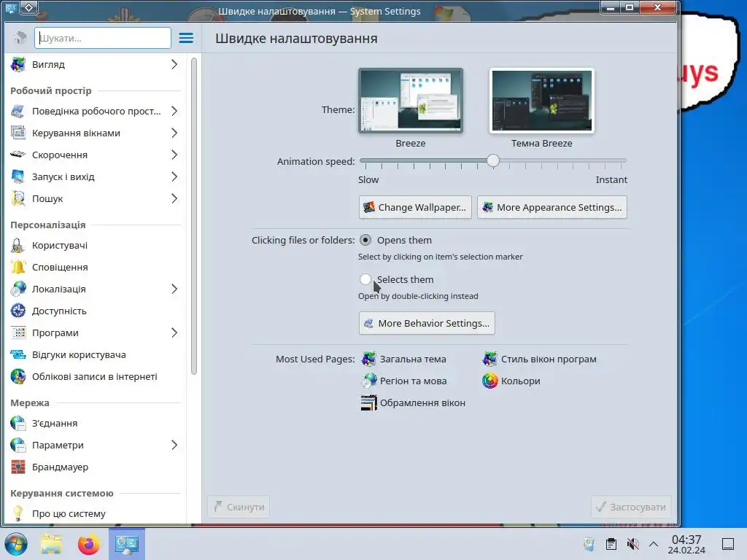Click the Програми applications icon
The width and height of the screenshot is (747, 560).
[18, 332]
